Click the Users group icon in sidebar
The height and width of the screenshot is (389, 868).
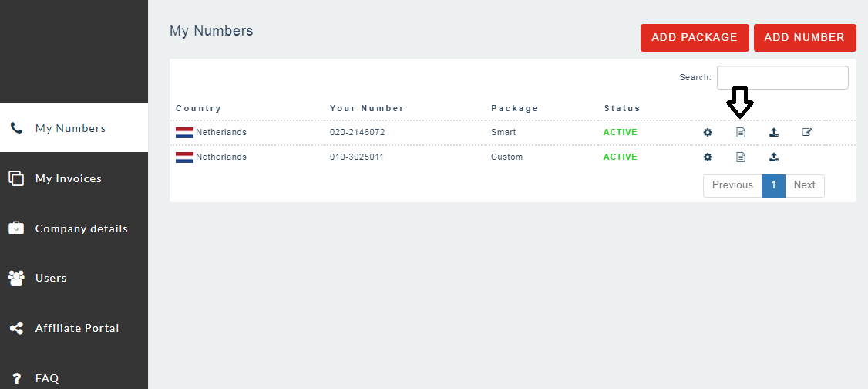coord(16,278)
